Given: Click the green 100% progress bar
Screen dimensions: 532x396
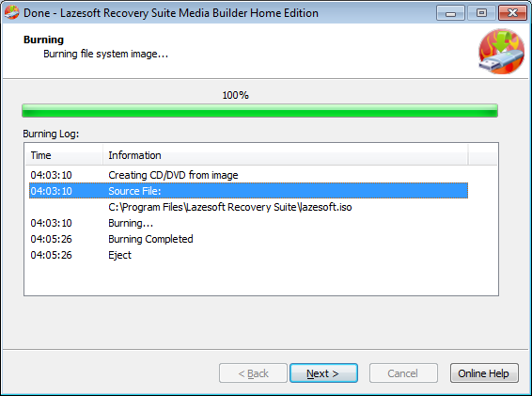Looking at the screenshot, I should 260,111.
